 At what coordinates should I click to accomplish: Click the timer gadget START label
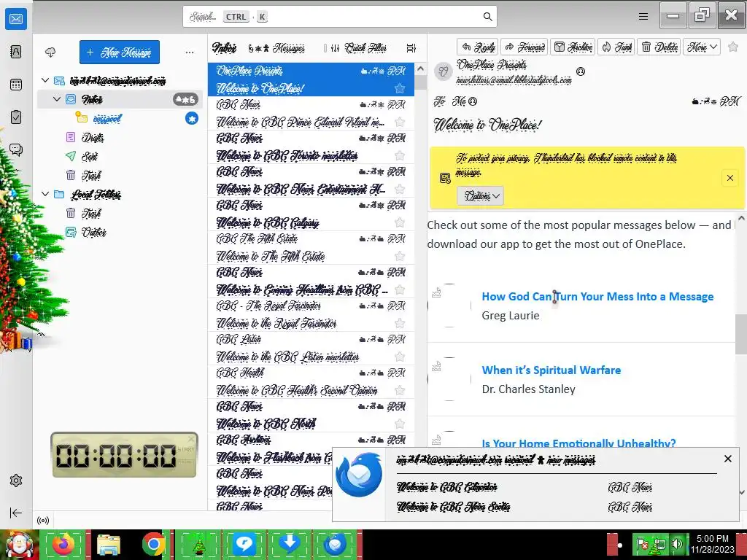click(186, 449)
